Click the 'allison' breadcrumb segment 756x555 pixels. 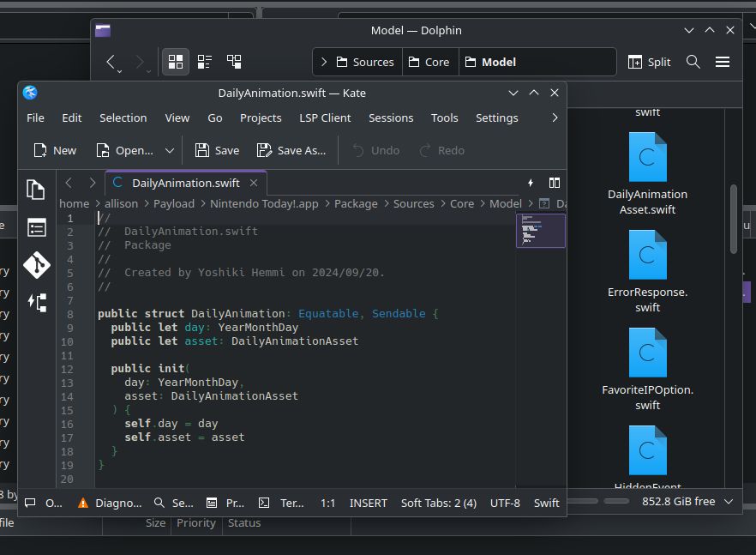(121, 204)
